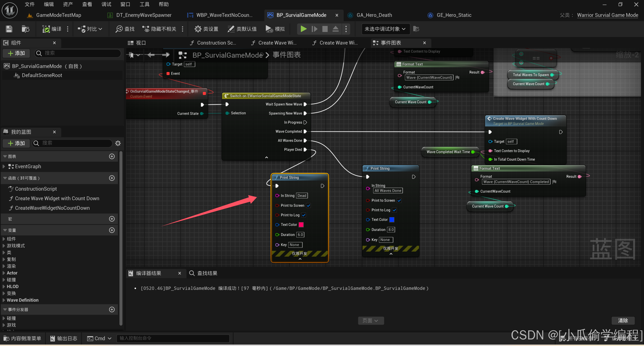Switch to the DT_EnemyWaveSpawner tab

[144, 15]
